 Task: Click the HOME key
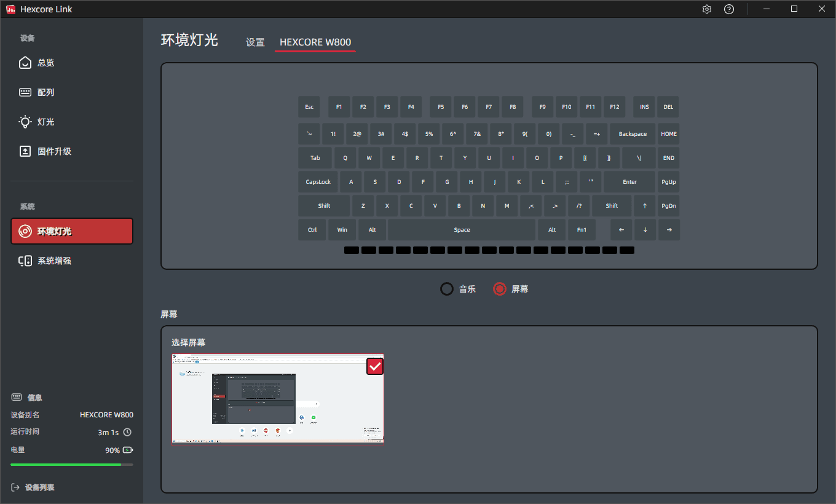click(x=669, y=134)
